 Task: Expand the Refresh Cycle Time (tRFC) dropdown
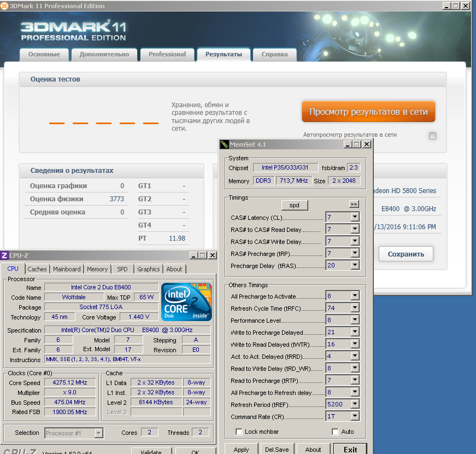[355, 307]
